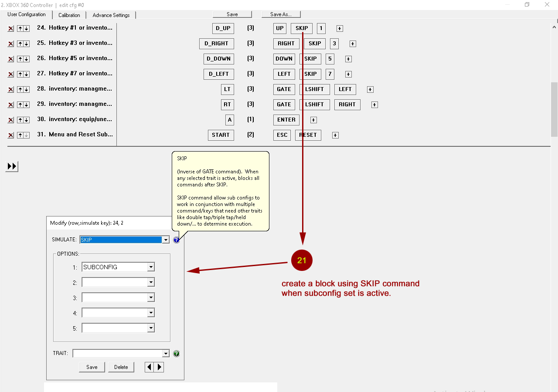Move row 26 up with its up-arrow icon

20,59
